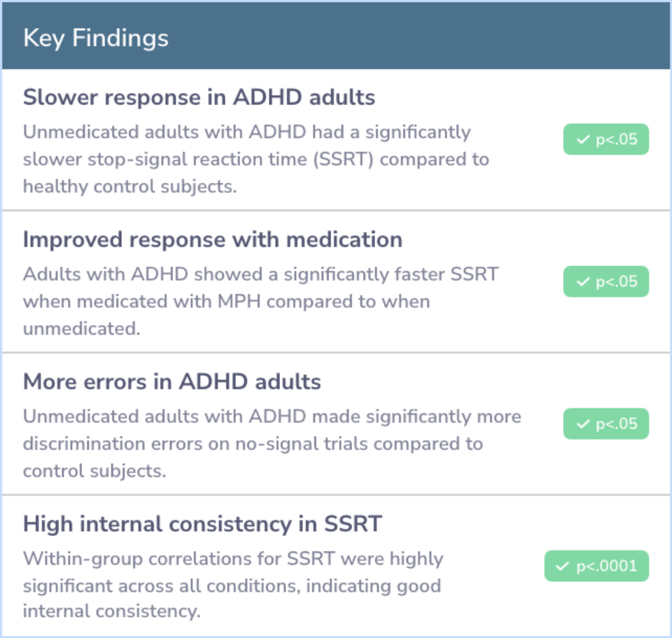Open 'Slower response in ADHD adults' heading

pos(199,98)
